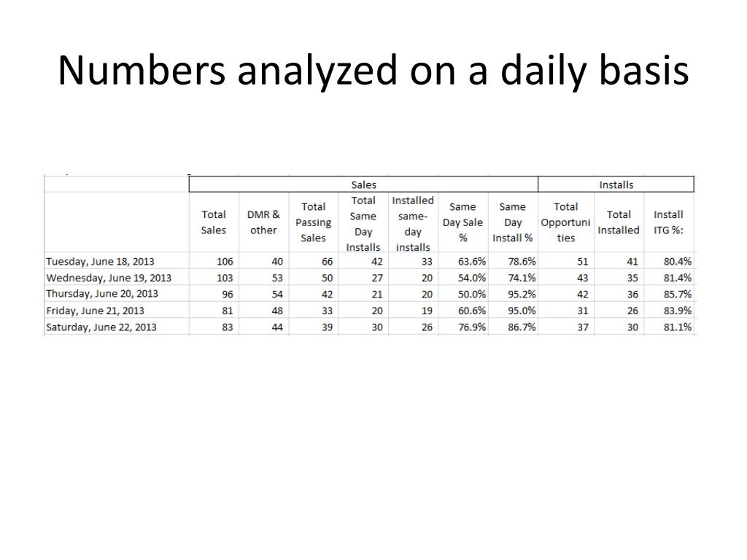Select the Total Passing Sales header
747x560 pixels.
(x=313, y=222)
